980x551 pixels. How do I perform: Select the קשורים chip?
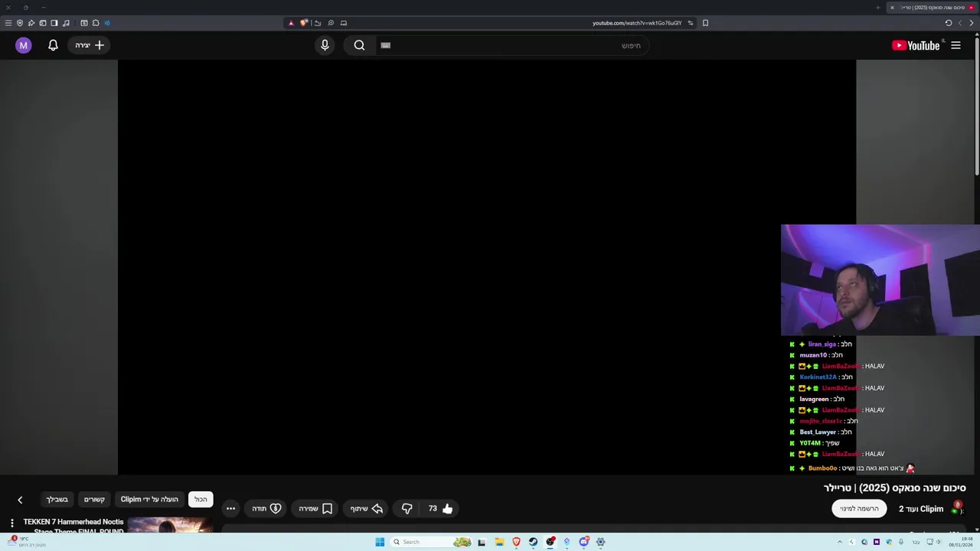click(x=94, y=499)
